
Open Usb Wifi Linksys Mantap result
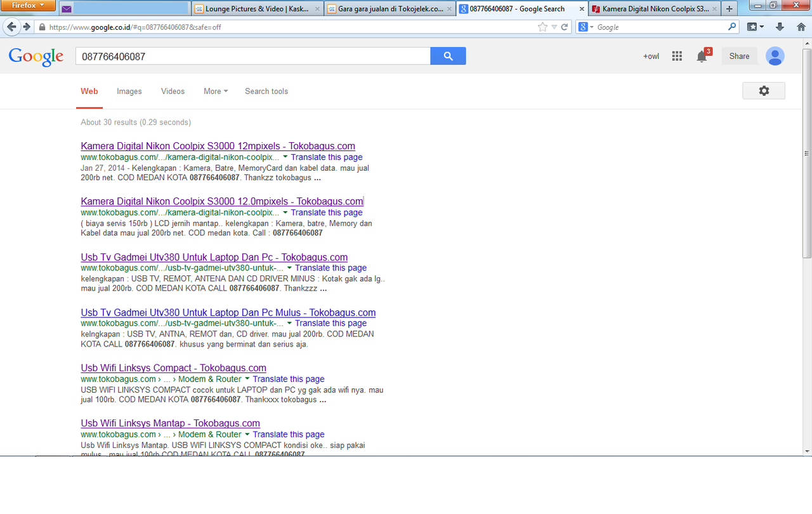[171, 423]
